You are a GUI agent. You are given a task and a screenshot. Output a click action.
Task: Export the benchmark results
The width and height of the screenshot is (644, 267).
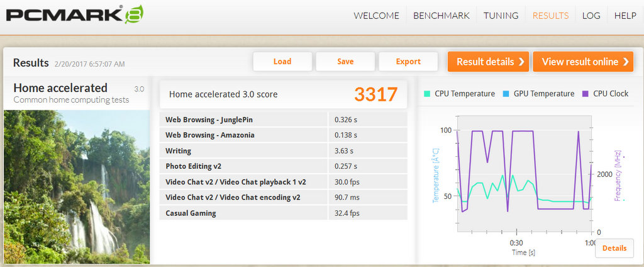[408, 62]
